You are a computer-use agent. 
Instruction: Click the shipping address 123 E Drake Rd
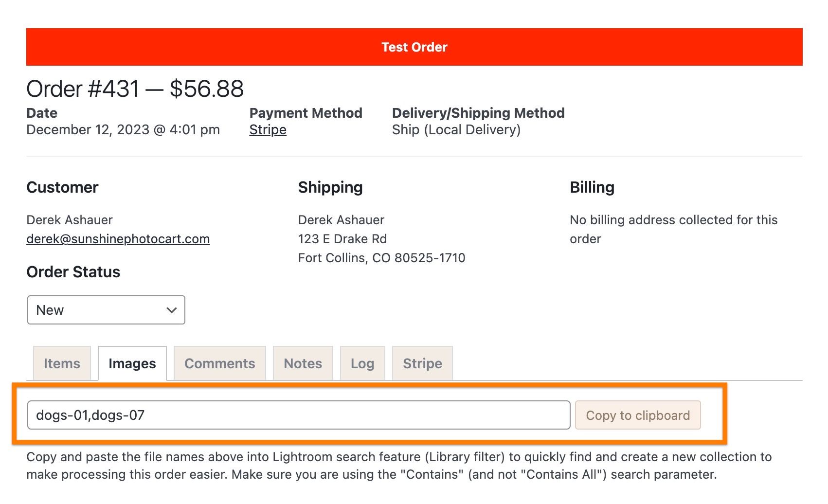(x=342, y=239)
